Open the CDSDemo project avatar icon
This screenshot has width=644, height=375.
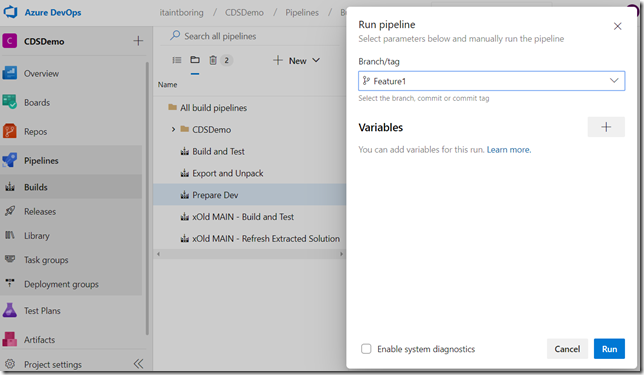pyautogui.click(x=10, y=41)
